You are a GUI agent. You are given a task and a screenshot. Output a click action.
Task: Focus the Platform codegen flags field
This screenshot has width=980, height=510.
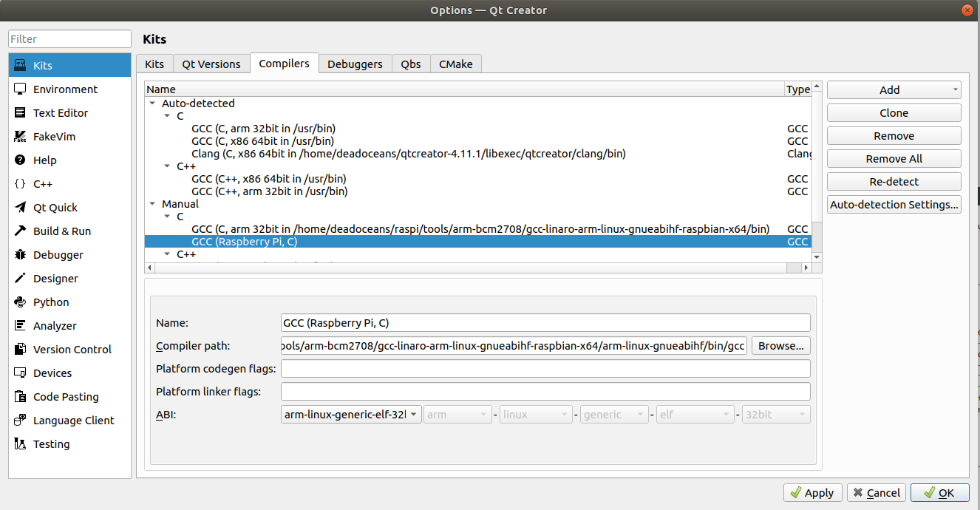coord(545,369)
